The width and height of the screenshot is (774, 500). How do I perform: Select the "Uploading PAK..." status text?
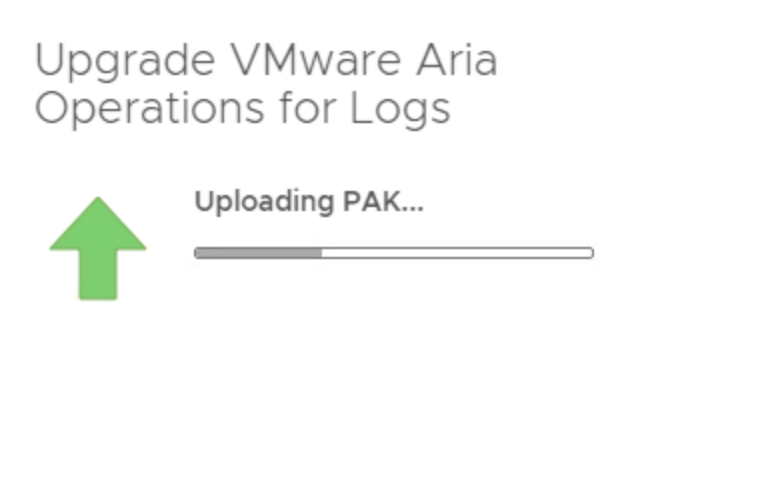coord(309,202)
